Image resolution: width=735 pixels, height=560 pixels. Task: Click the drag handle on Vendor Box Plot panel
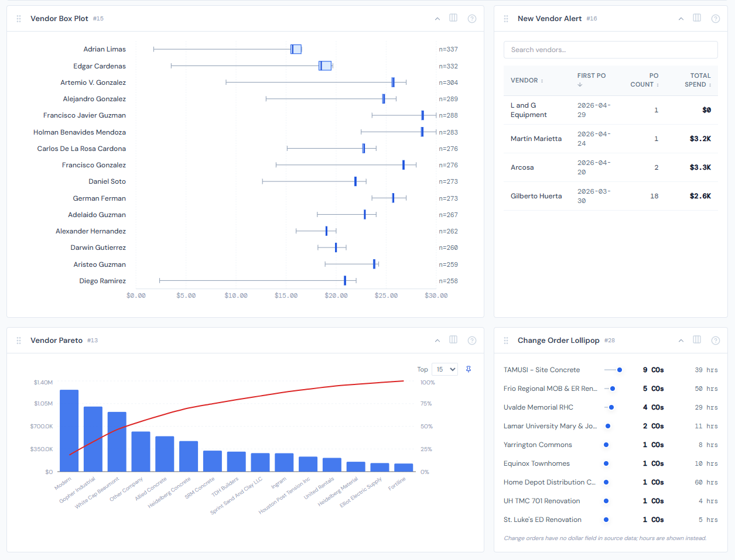tap(18, 18)
